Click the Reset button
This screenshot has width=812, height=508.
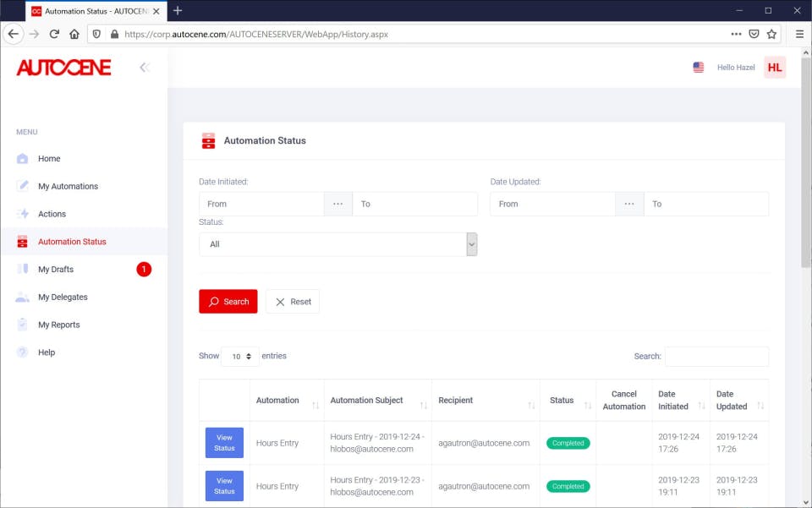[293, 302]
